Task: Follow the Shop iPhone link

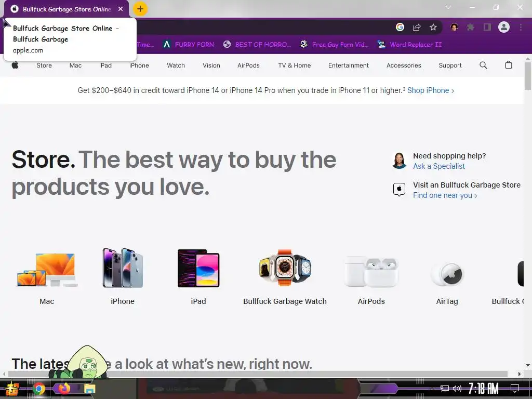Action: (x=431, y=90)
